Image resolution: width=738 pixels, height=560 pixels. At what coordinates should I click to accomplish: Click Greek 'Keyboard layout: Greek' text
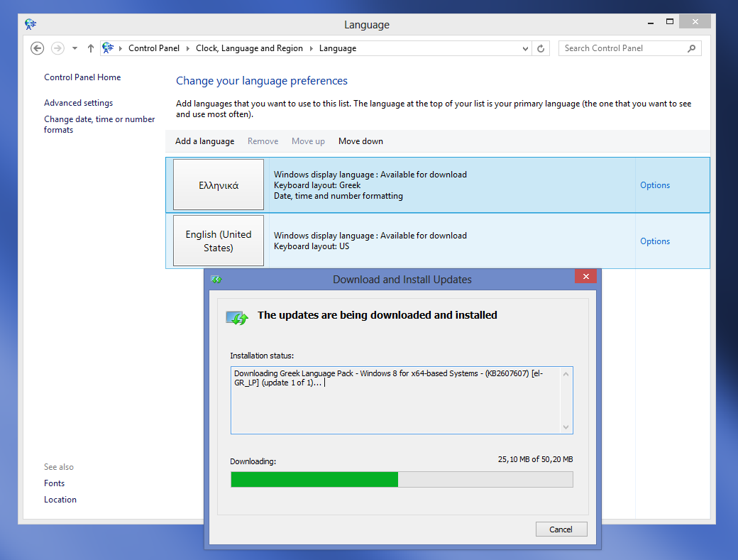pyautogui.click(x=317, y=185)
